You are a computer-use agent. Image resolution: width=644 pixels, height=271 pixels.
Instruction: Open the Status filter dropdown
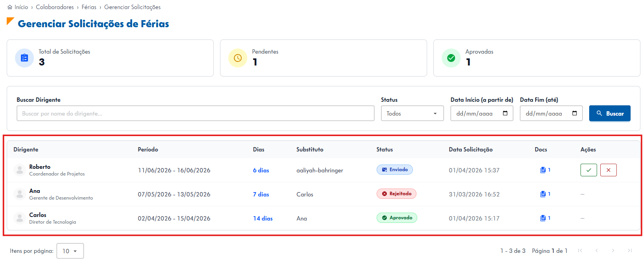pos(412,113)
